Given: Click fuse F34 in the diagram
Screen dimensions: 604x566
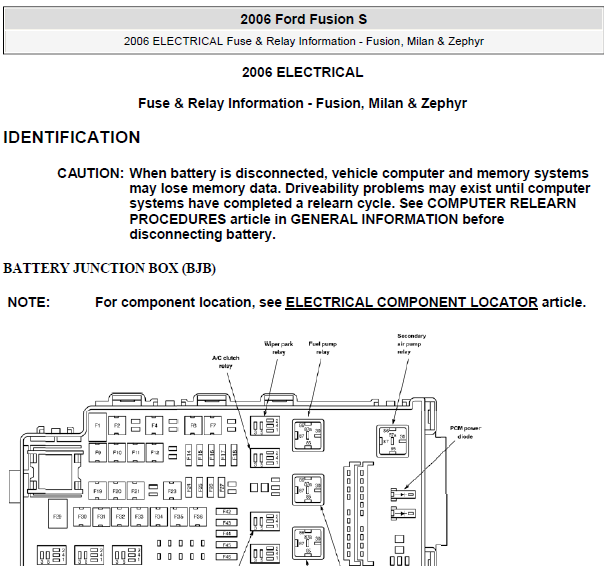Looking at the screenshot, I should [159, 517].
